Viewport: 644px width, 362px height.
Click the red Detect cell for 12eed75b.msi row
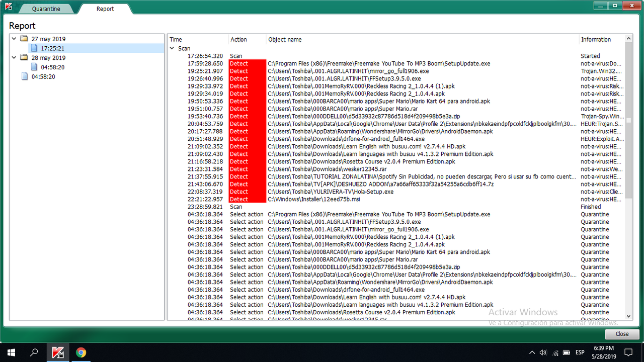point(247,199)
